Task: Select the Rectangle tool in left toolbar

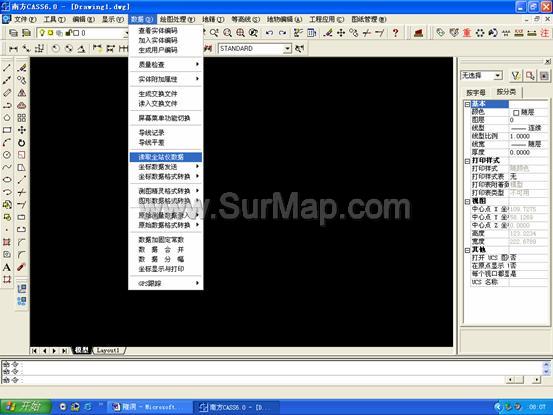Action: 7,130
